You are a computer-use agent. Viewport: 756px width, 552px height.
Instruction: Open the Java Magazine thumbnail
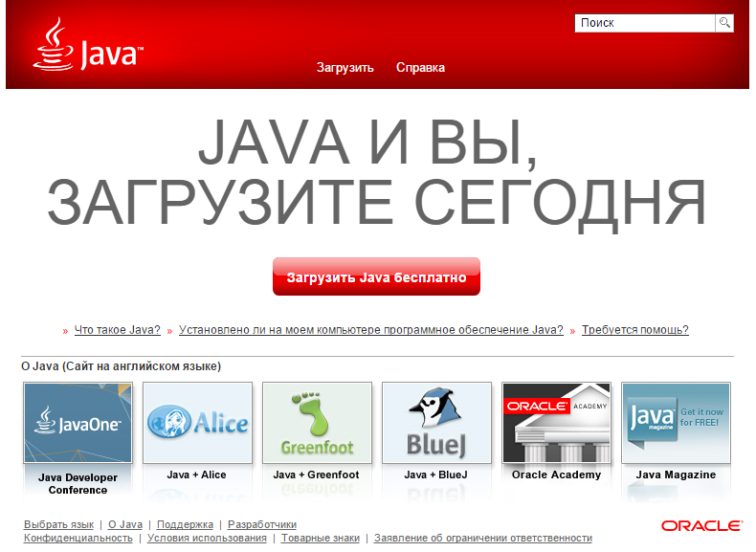coord(676,423)
